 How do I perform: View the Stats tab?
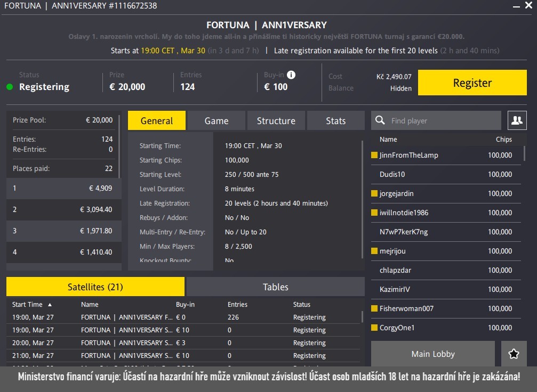click(x=335, y=120)
